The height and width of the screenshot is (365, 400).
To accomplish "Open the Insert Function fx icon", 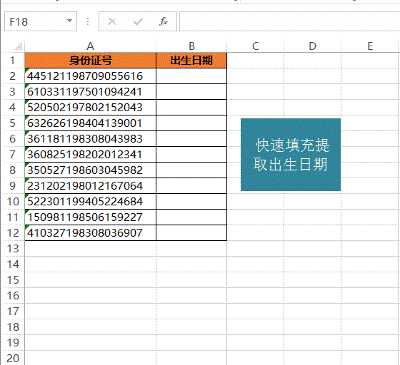I will [163, 22].
